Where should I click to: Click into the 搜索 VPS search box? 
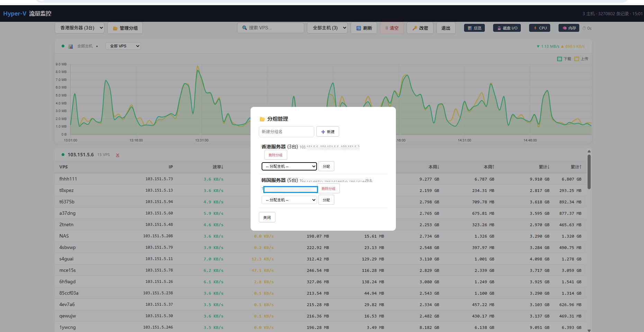[270, 28]
